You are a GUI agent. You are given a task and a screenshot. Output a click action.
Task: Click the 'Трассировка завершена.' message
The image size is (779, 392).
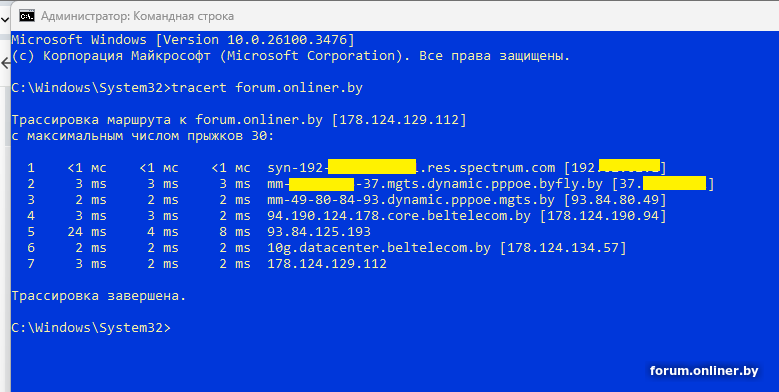pos(98,296)
